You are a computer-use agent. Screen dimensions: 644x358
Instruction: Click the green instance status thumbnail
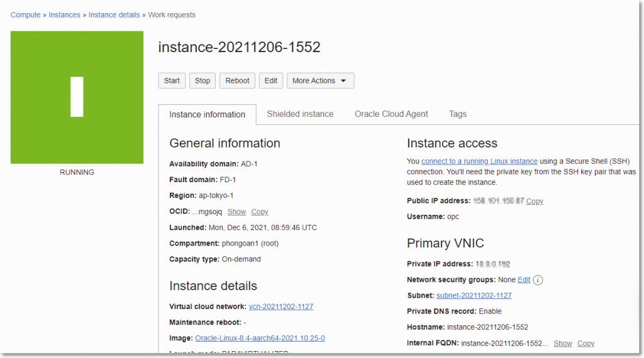(77, 97)
